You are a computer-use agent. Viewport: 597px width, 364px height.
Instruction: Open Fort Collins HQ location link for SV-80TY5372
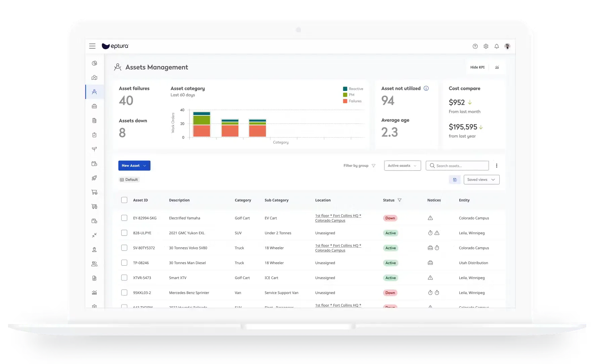(x=338, y=248)
